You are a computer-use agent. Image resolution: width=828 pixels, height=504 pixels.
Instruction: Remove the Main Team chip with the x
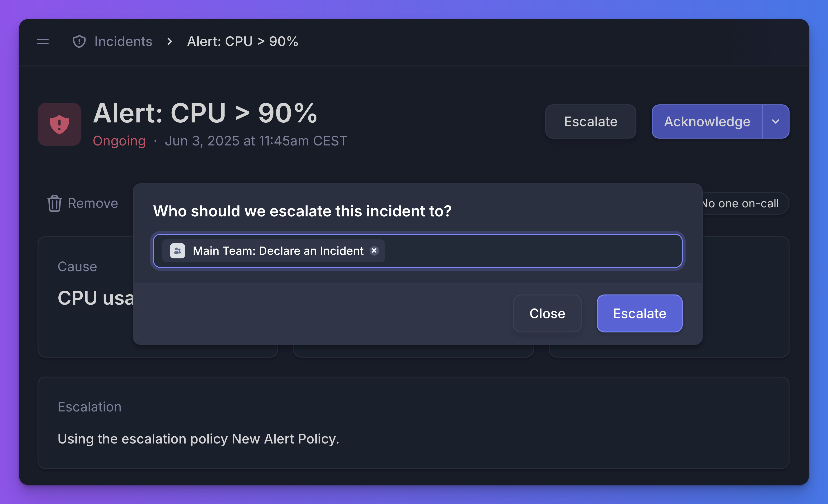(x=374, y=251)
